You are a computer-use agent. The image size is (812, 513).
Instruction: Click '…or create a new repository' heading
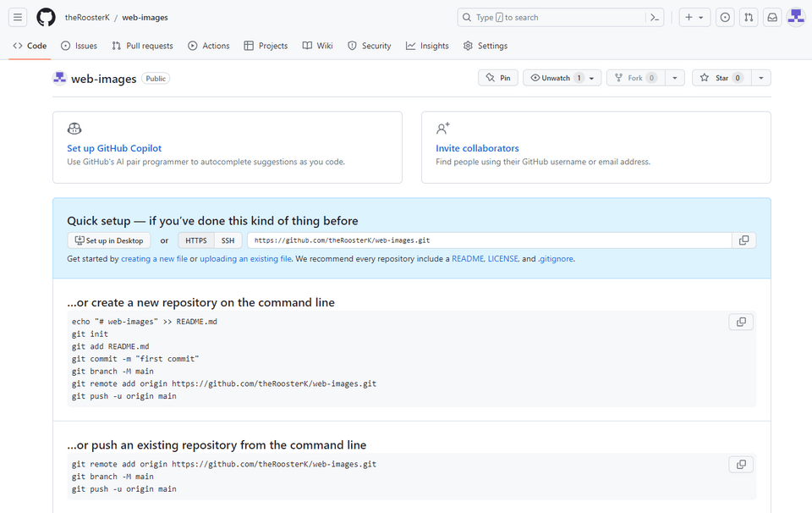click(201, 302)
